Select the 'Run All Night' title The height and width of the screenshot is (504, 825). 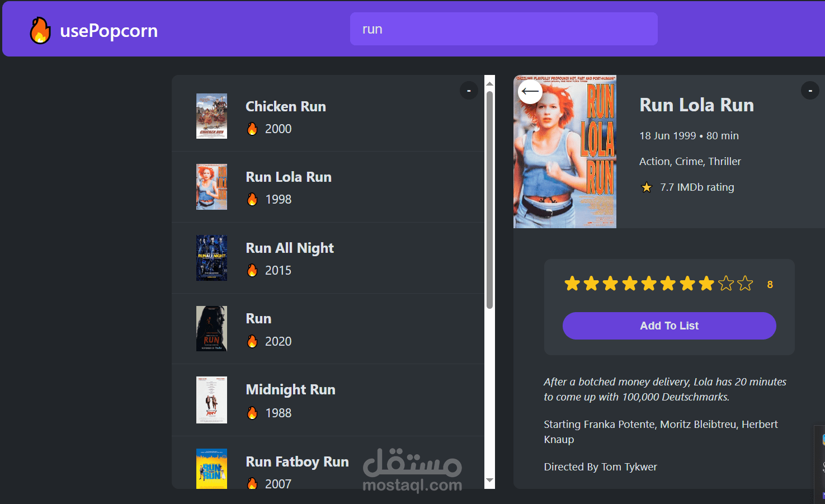pos(290,248)
